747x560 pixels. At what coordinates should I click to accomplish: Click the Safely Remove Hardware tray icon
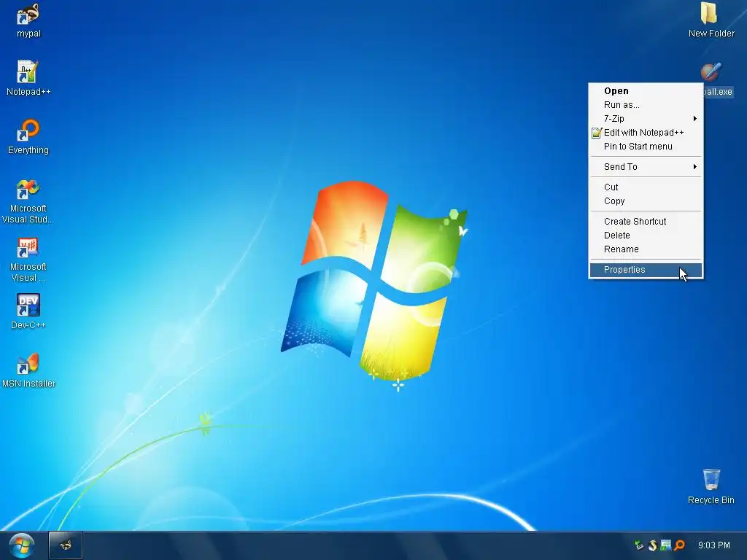(639, 545)
